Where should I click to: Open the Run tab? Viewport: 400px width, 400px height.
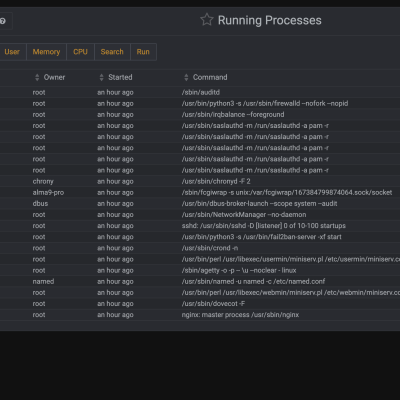[143, 52]
